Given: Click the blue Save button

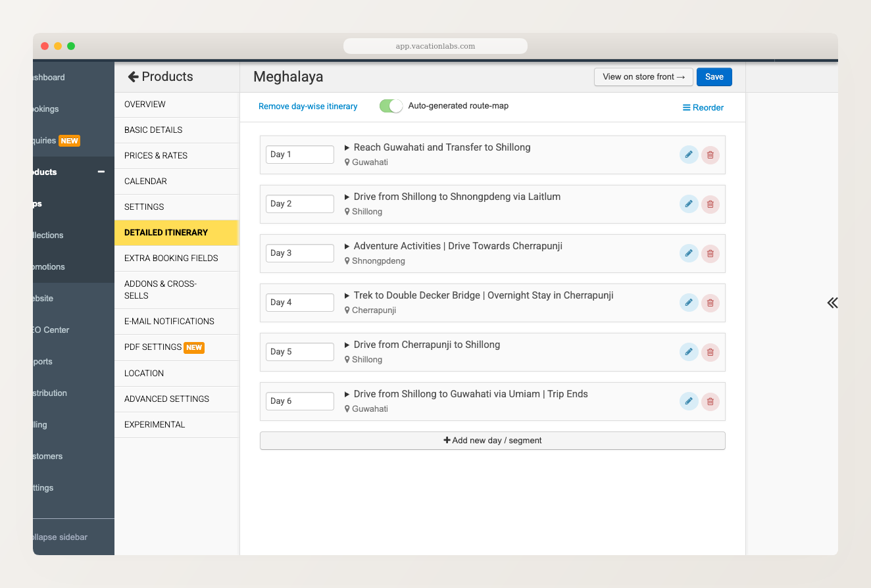Looking at the screenshot, I should point(714,77).
